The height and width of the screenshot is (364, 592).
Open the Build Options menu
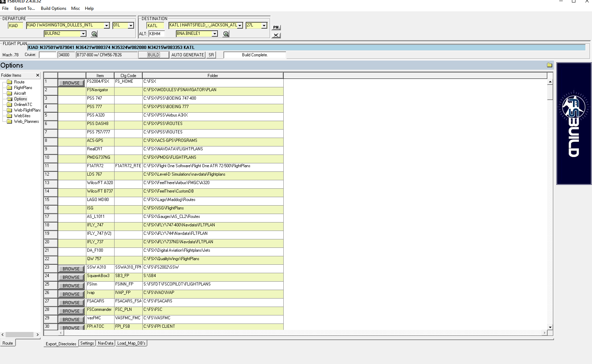click(x=54, y=8)
